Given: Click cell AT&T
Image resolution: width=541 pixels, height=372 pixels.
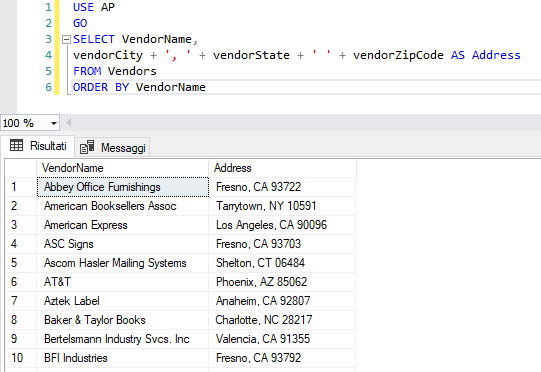Looking at the screenshot, I should 122,282.
